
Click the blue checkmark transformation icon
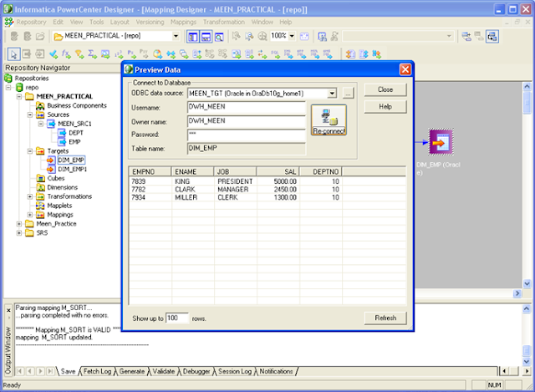[x=53, y=53]
